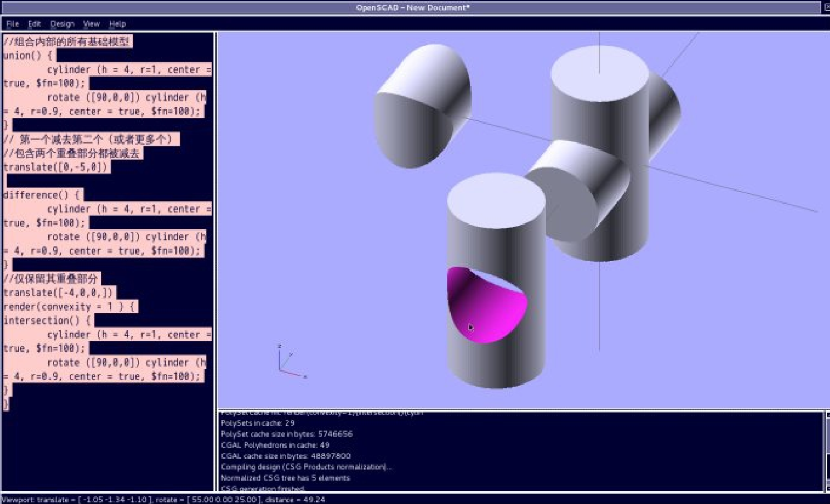Image resolution: width=830 pixels, height=504 pixels.
Task: Place cursor on the union() line
Action: 28,56
